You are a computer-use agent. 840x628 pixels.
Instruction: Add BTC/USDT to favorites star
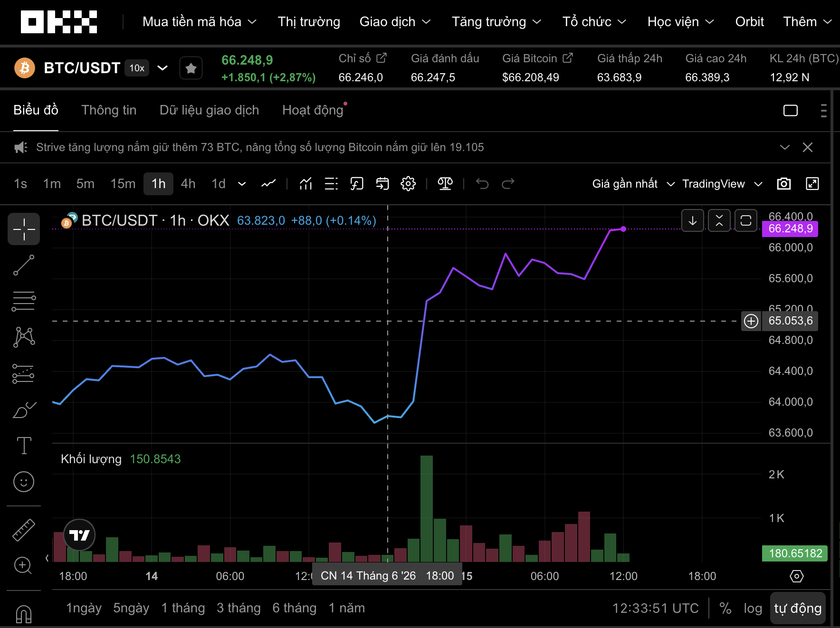point(191,68)
